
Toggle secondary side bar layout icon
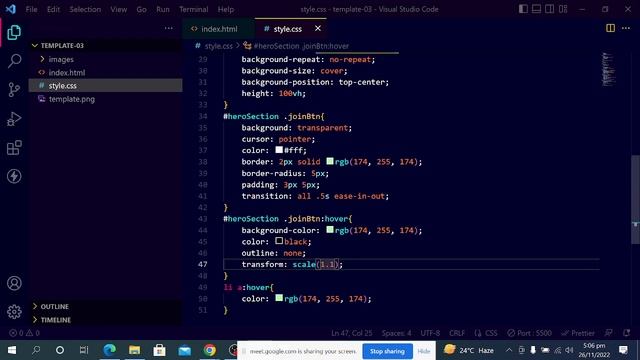[550, 9]
